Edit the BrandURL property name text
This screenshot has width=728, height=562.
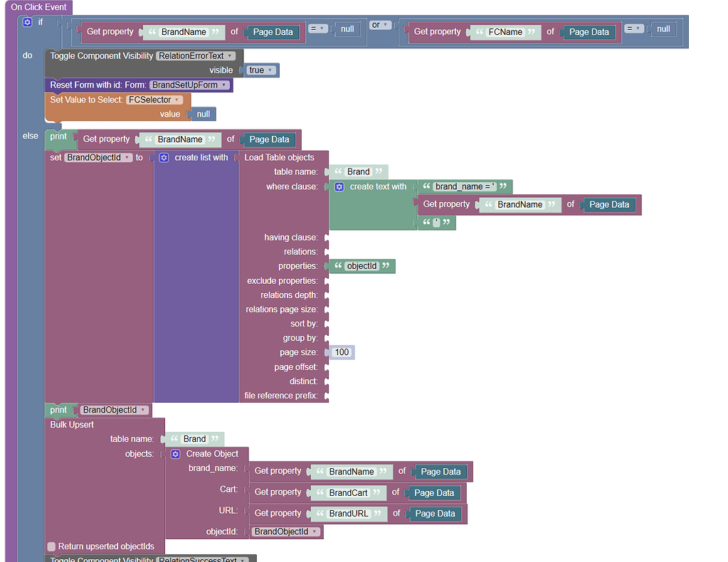(349, 513)
